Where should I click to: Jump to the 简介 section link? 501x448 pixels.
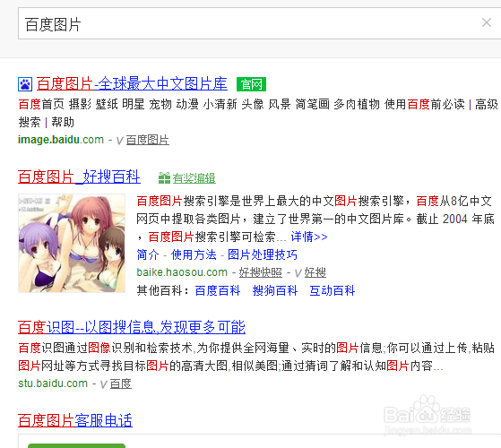[x=148, y=254]
